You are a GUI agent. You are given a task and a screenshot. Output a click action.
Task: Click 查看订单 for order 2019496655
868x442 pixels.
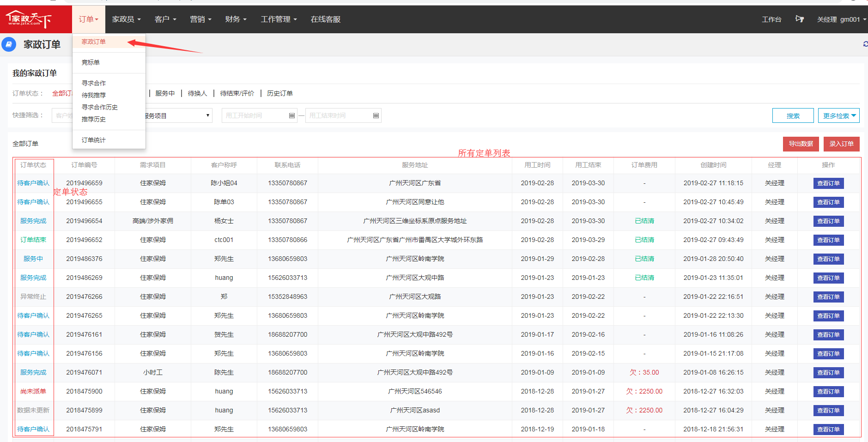coord(828,202)
